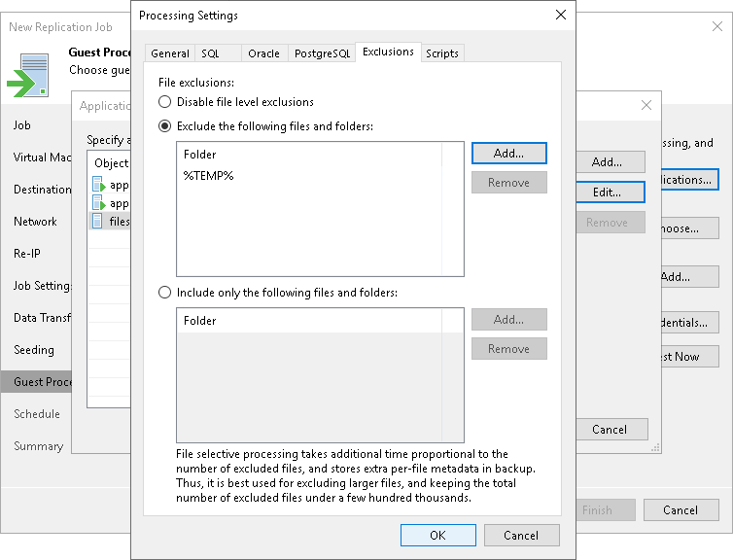Screen dimensions: 733x560
Task: Go to the Virtual Machines wizard step
Action: tap(42, 157)
